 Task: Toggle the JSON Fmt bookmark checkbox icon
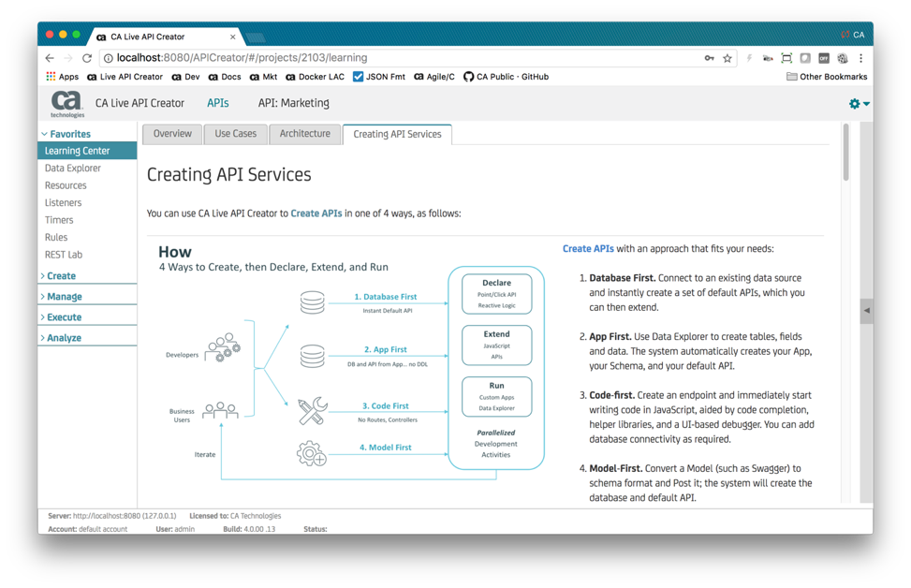click(x=358, y=77)
